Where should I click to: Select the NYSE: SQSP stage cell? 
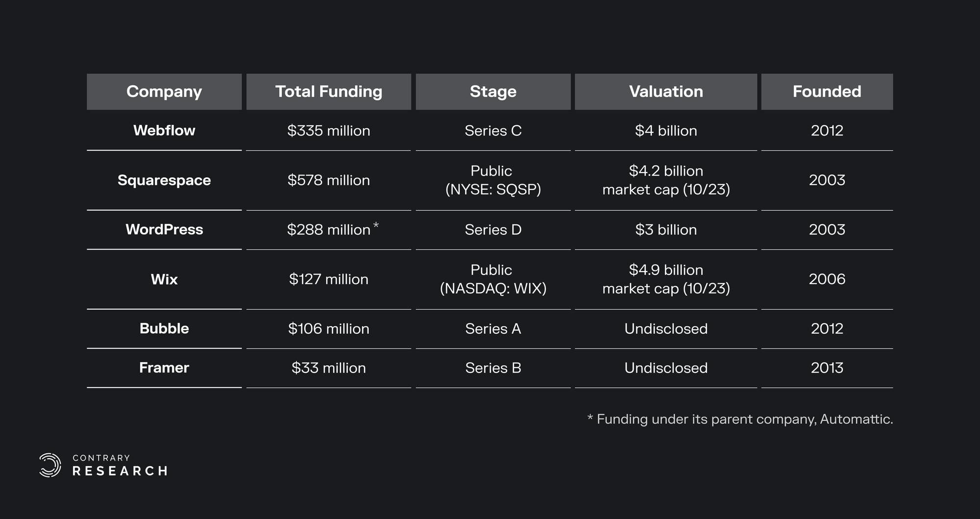click(x=493, y=180)
